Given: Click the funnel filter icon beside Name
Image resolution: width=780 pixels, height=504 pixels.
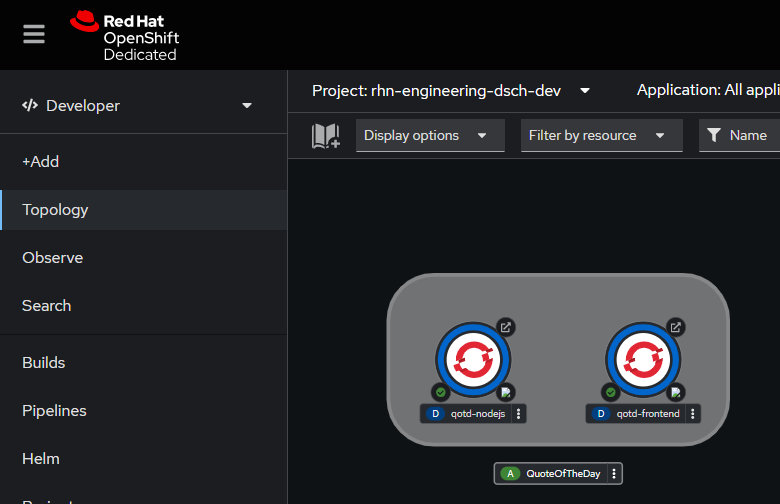Looking at the screenshot, I should (714, 135).
